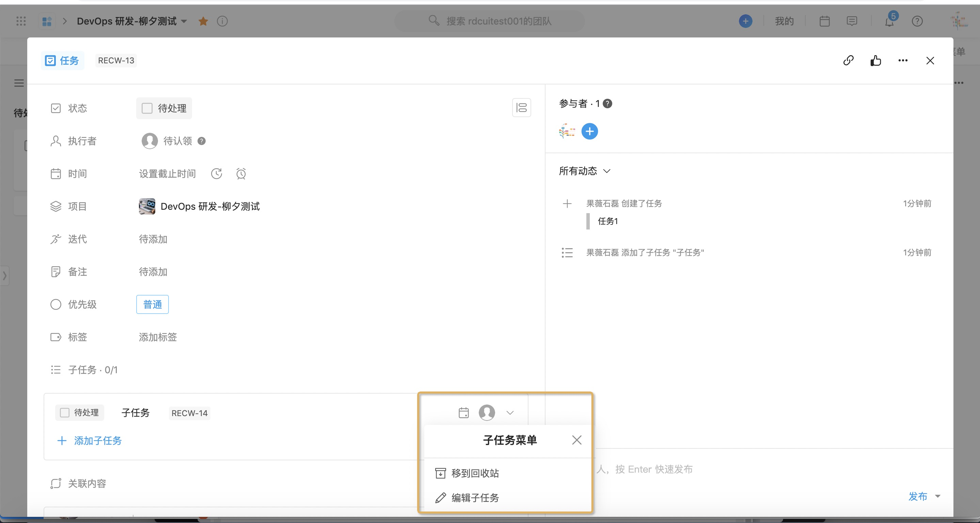Like the task with thumbs-up icon
Image resolution: width=980 pixels, height=523 pixels.
[875, 61]
